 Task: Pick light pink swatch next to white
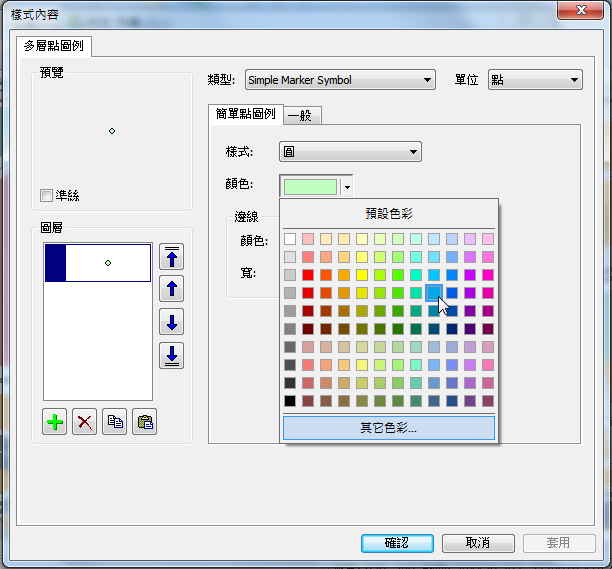[308, 239]
